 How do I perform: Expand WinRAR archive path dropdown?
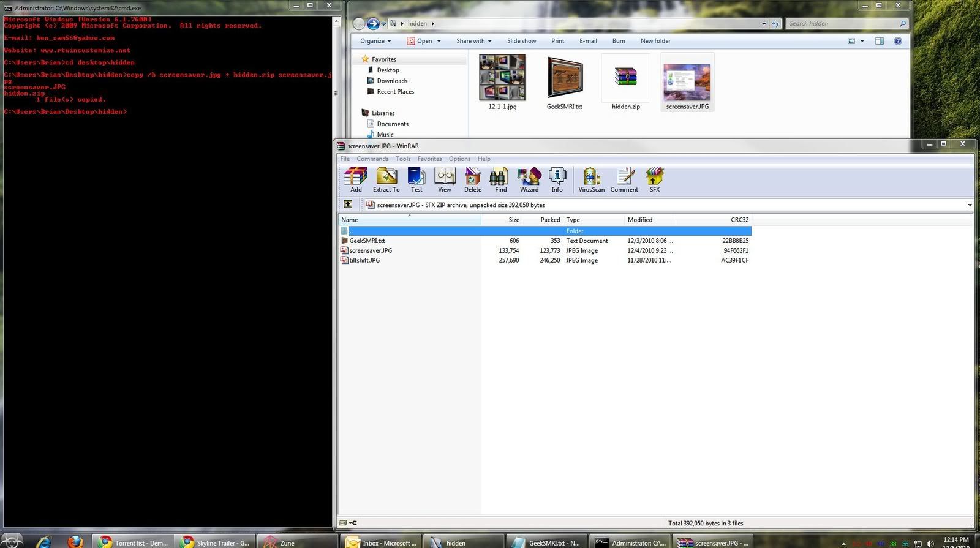click(970, 205)
